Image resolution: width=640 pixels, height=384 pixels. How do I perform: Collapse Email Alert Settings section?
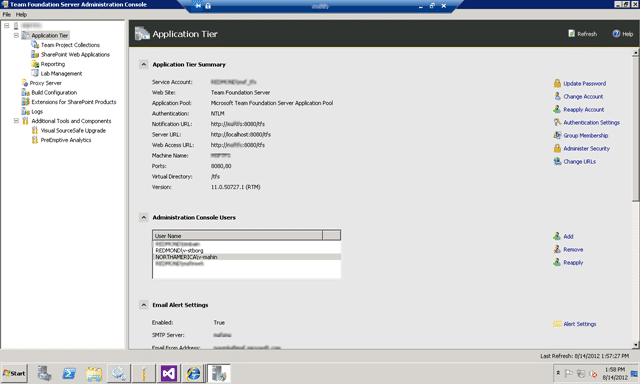tap(144, 305)
